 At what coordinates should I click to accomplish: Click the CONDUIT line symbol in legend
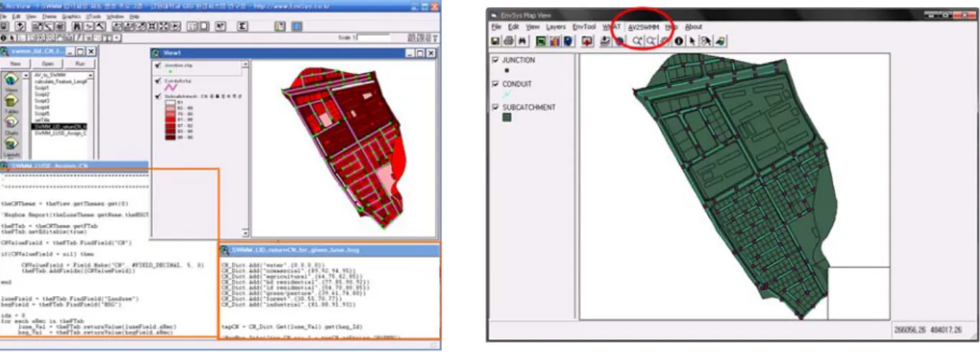pyautogui.click(x=507, y=94)
